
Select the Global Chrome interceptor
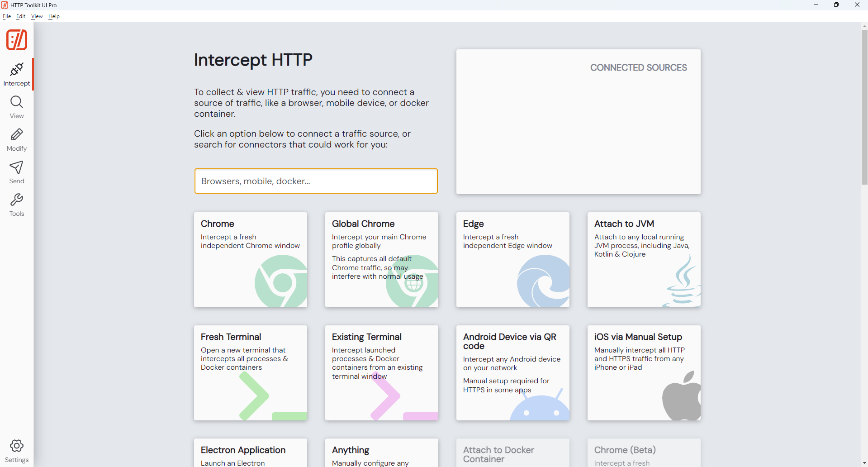[x=382, y=260]
